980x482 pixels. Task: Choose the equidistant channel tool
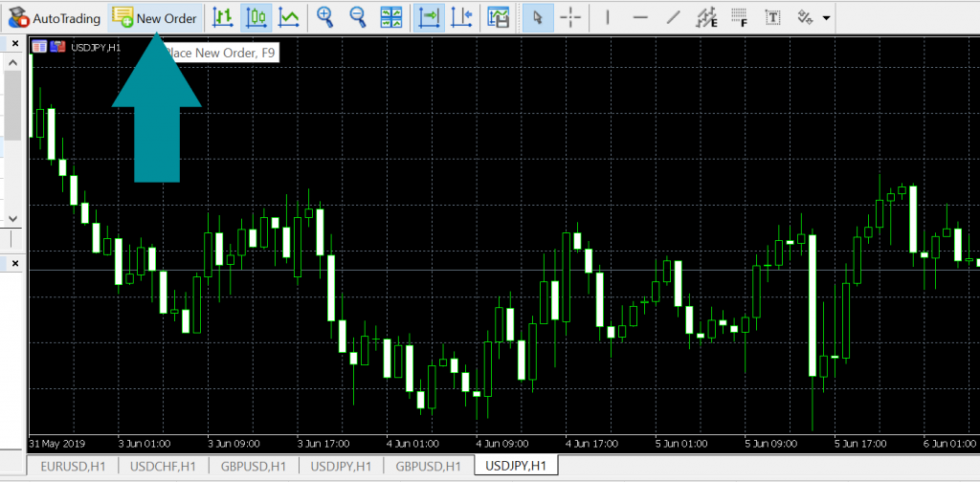pyautogui.click(x=706, y=18)
